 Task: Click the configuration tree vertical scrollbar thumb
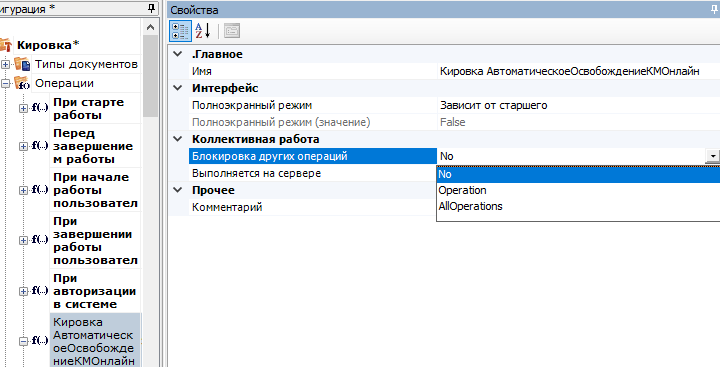(151, 76)
